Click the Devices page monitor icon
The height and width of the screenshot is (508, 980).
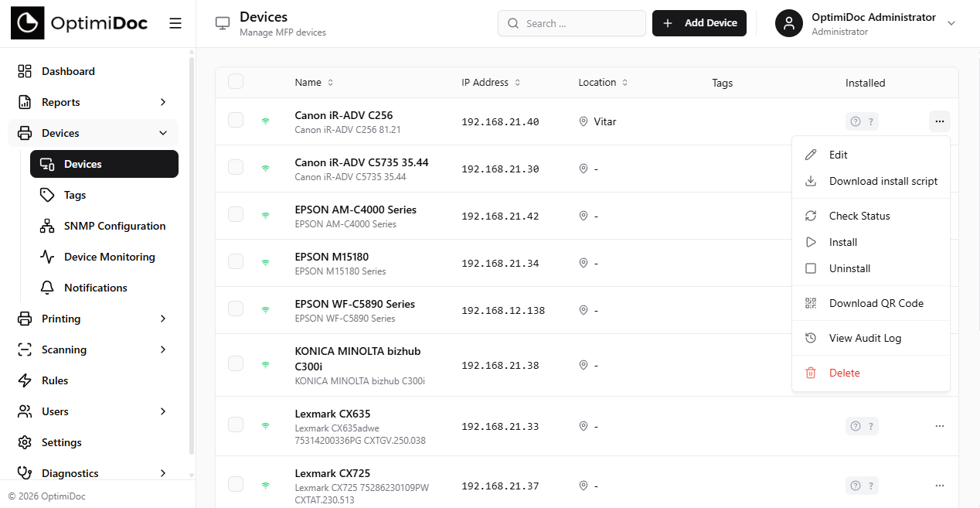[223, 23]
